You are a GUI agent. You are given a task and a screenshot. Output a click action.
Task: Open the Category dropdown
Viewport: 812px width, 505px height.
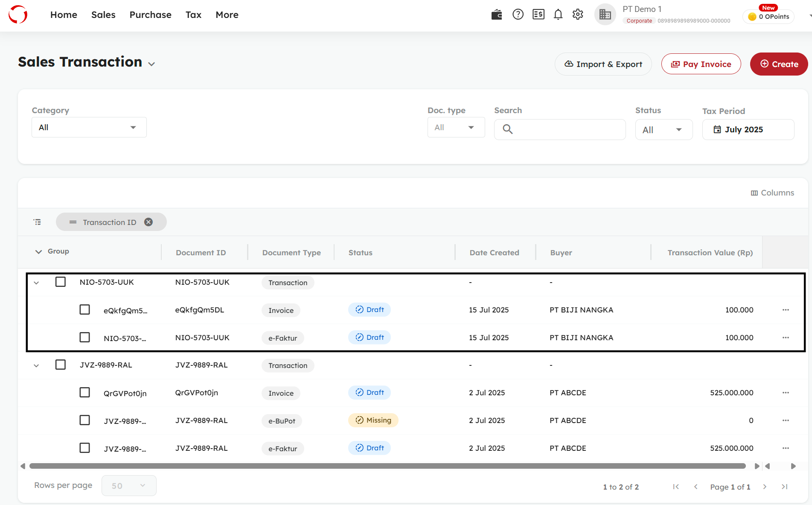(x=89, y=127)
